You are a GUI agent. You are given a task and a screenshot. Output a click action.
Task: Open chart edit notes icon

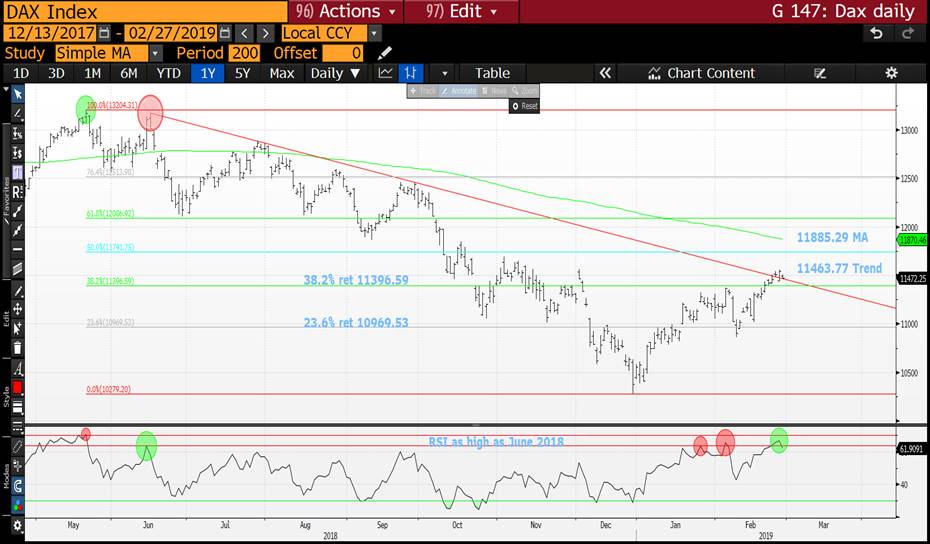[x=820, y=74]
